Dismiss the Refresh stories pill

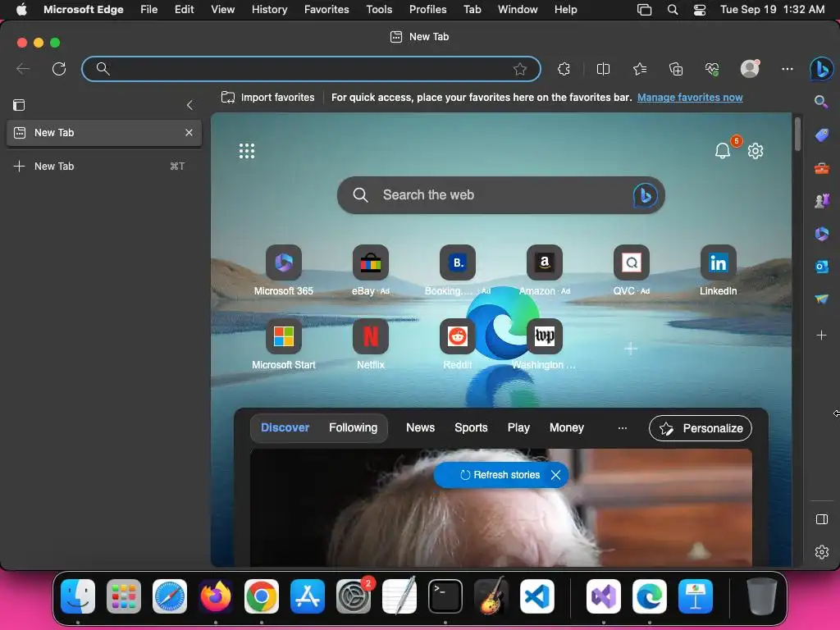pos(556,475)
